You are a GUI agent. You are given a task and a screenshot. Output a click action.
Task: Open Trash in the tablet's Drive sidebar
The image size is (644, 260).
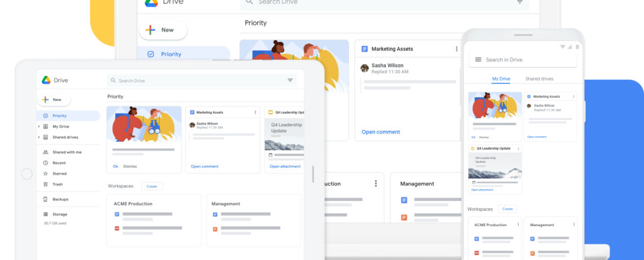(57, 184)
